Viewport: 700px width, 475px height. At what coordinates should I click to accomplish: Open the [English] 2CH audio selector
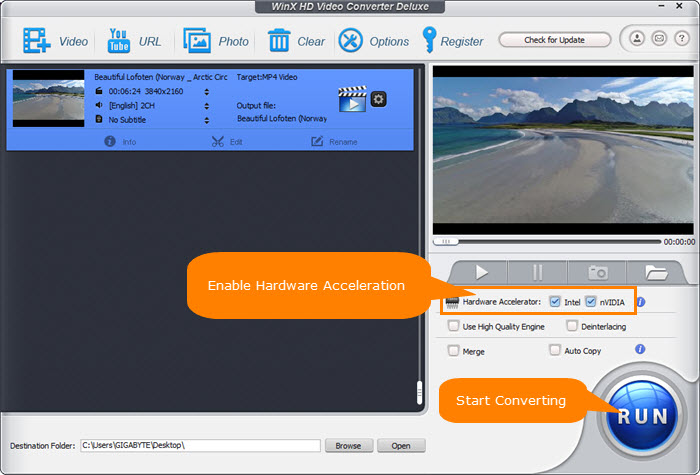(206, 106)
